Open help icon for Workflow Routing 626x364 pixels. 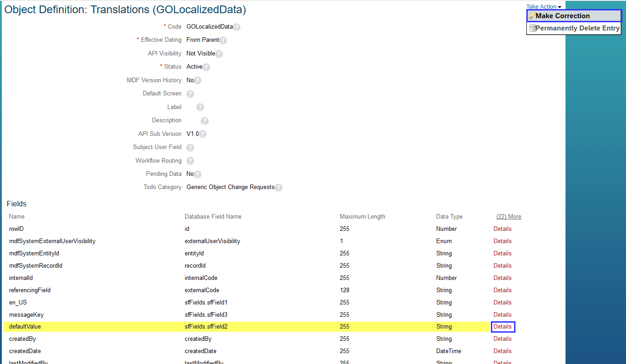pos(190,161)
